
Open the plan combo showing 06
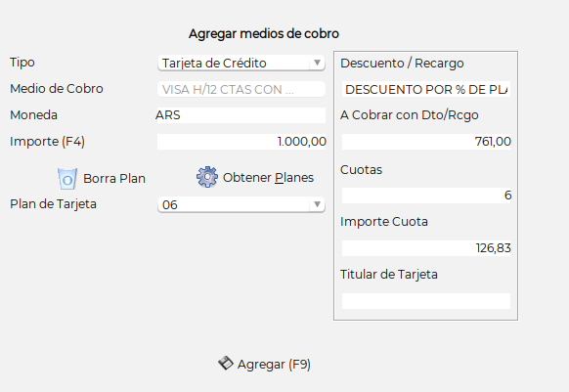coord(241,204)
